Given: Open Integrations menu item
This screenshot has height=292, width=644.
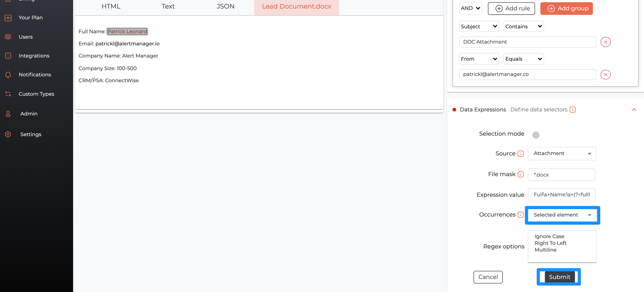Looking at the screenshot, I should [x=34, y=56].
